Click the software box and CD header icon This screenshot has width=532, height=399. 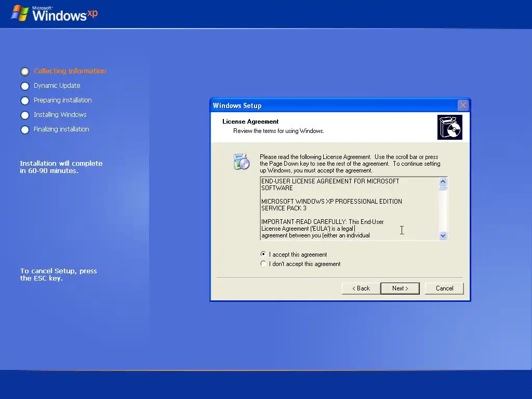pyautogui.click(x=449, y=127)
